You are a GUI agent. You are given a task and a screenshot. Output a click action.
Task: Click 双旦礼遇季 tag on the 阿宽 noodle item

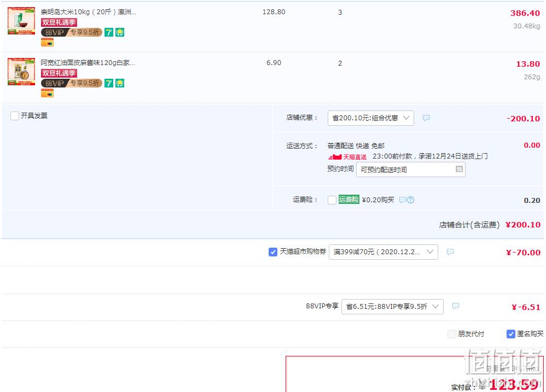point(59,73)
